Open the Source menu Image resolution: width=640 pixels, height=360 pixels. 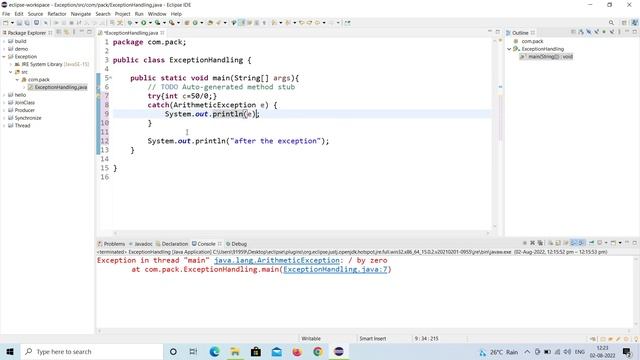[x=35, y=14]
